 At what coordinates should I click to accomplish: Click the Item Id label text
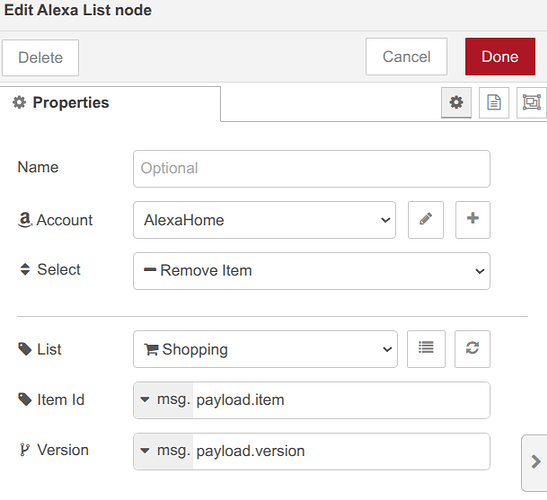(x=61, y=400)
